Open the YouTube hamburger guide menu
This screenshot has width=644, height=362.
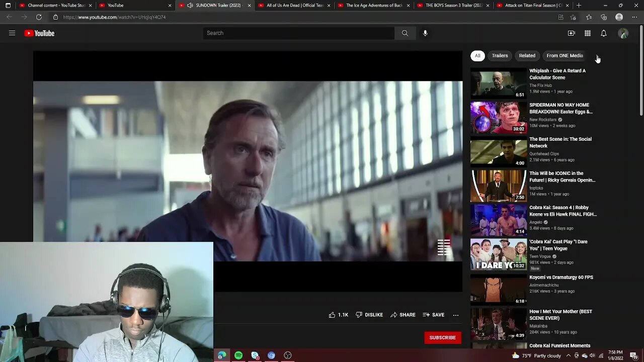point(12,33)
